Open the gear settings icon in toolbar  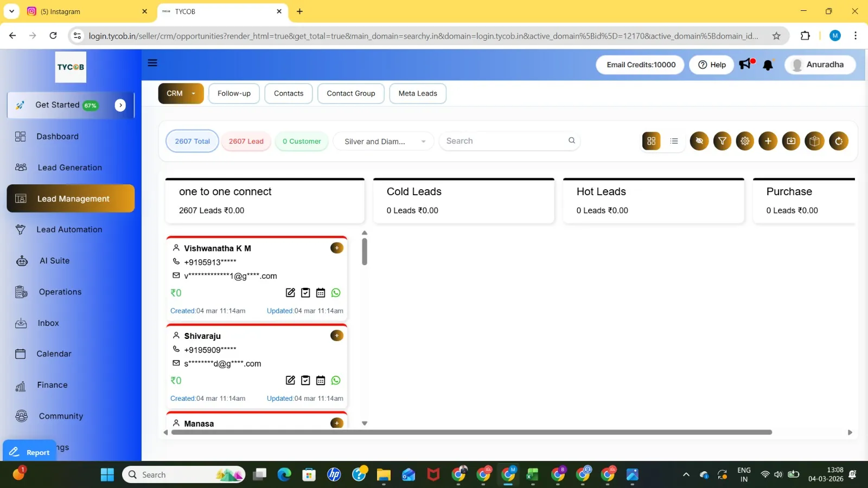coord(745,141)
